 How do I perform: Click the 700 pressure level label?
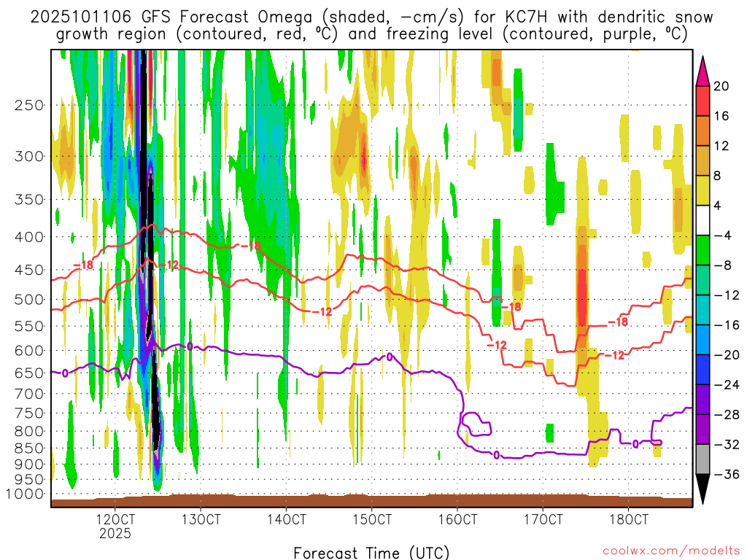[x=29, y=394]
